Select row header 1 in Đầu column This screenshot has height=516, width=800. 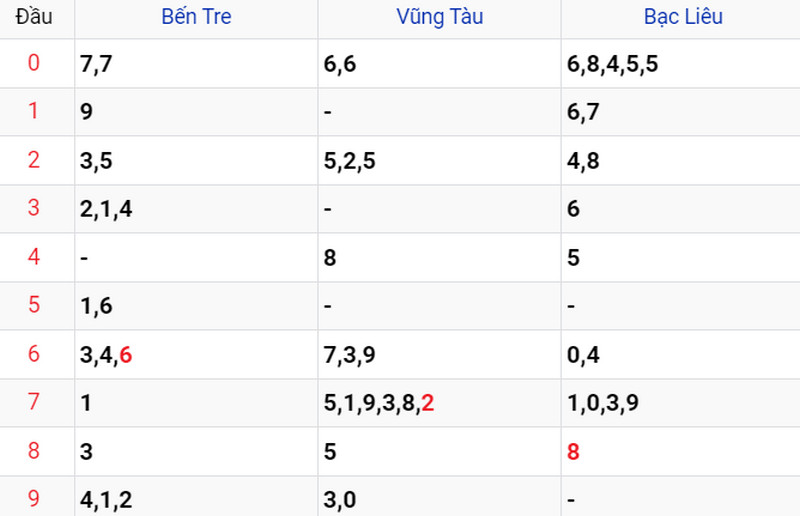click(x=34, y=111)
